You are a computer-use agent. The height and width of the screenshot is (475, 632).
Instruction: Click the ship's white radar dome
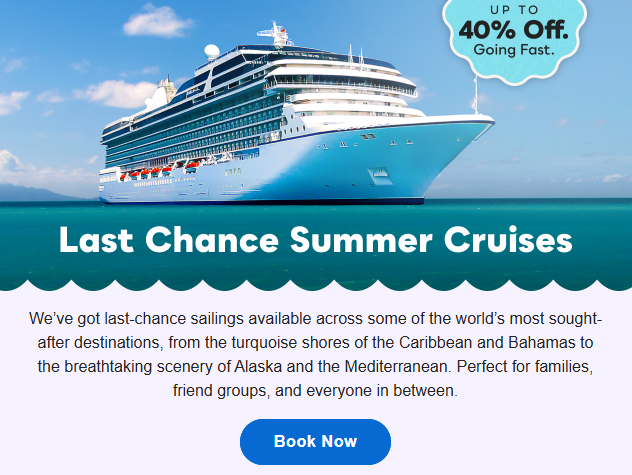pos(212,51)
